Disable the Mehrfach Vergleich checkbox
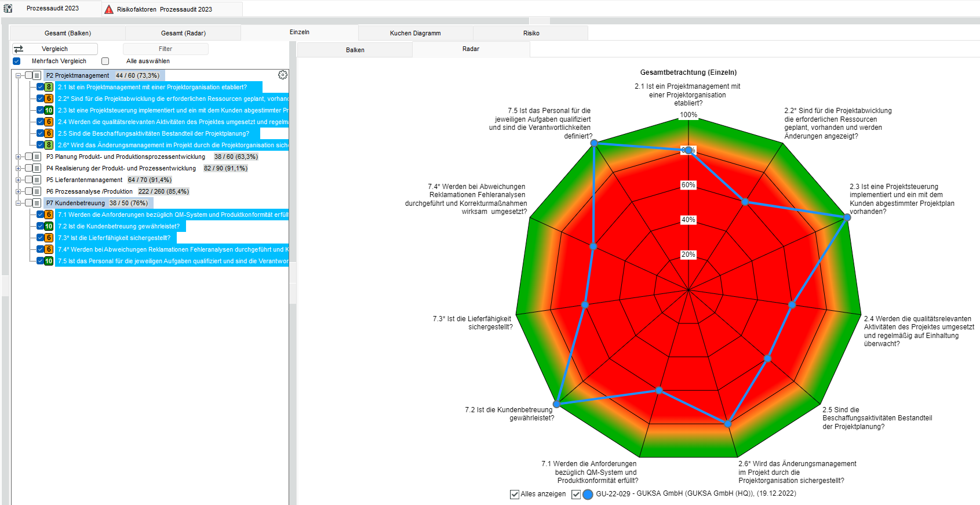Image resolution: width=980 pixels, height=505 pixels. coord(16,61)
